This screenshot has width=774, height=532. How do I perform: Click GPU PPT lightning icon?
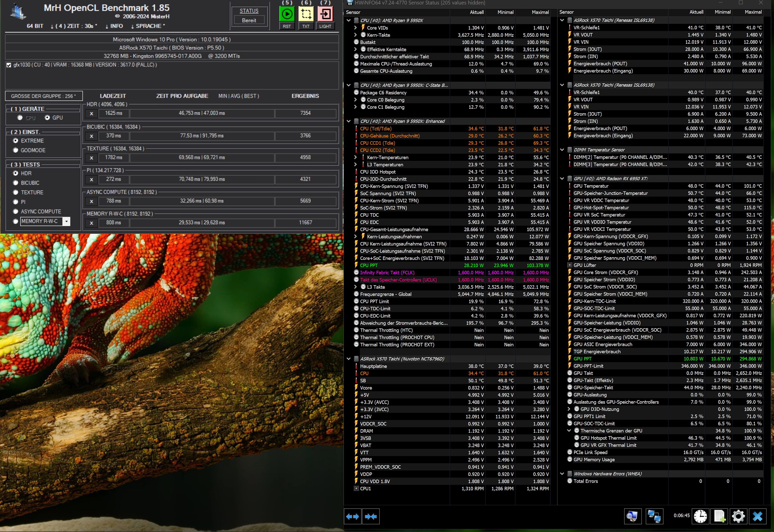[570, 359]
